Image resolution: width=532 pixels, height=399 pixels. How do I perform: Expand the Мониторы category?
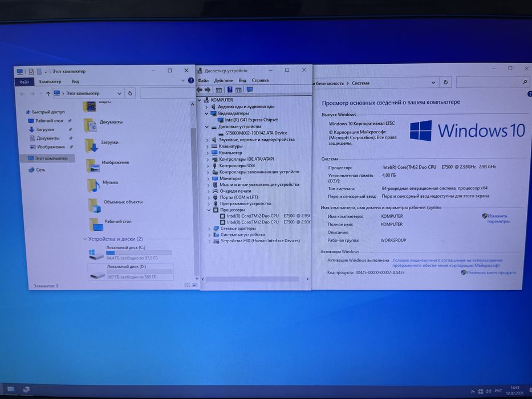tap(208, 178)
